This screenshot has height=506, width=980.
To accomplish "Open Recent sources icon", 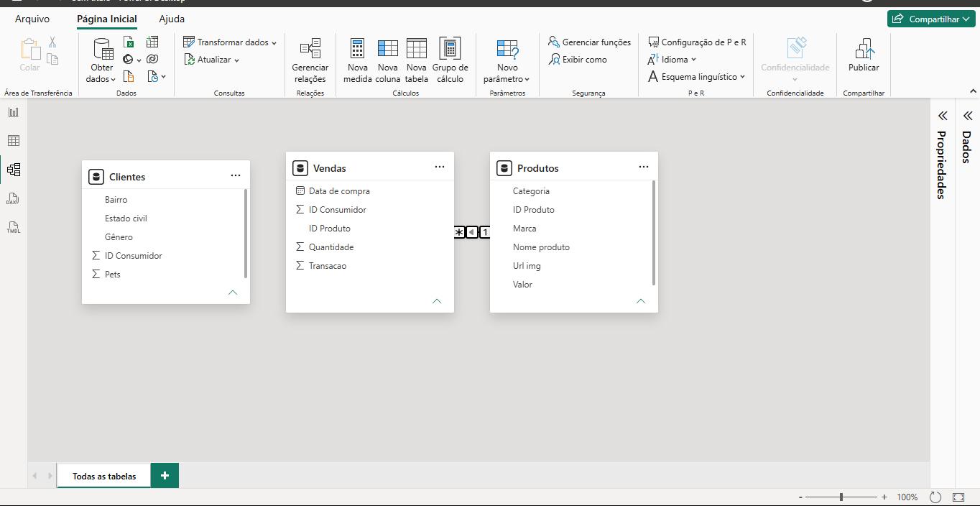I will tap(153, 76).
